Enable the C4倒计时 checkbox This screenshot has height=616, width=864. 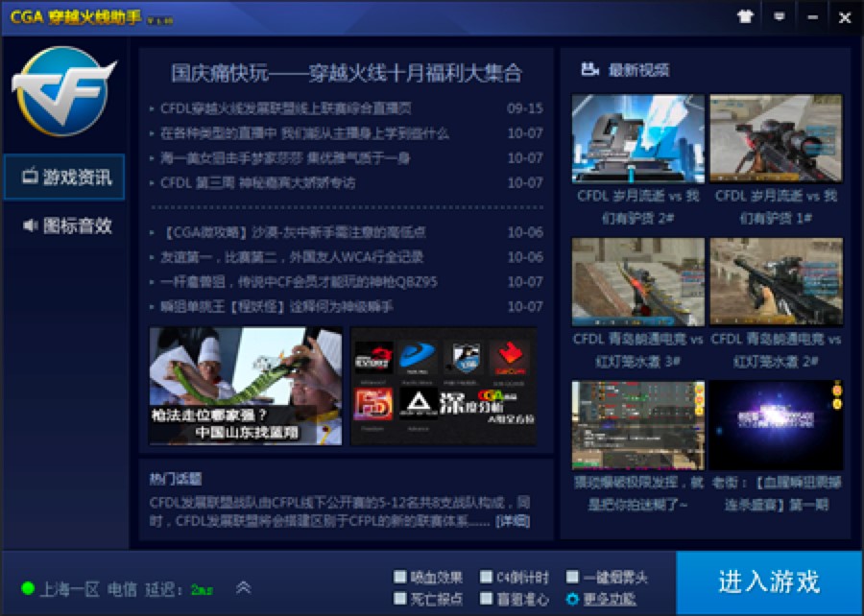click(486, 577)
